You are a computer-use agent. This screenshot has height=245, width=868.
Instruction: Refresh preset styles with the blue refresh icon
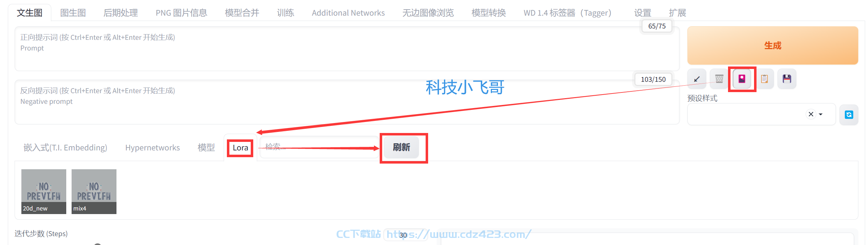tap(849, 114)
